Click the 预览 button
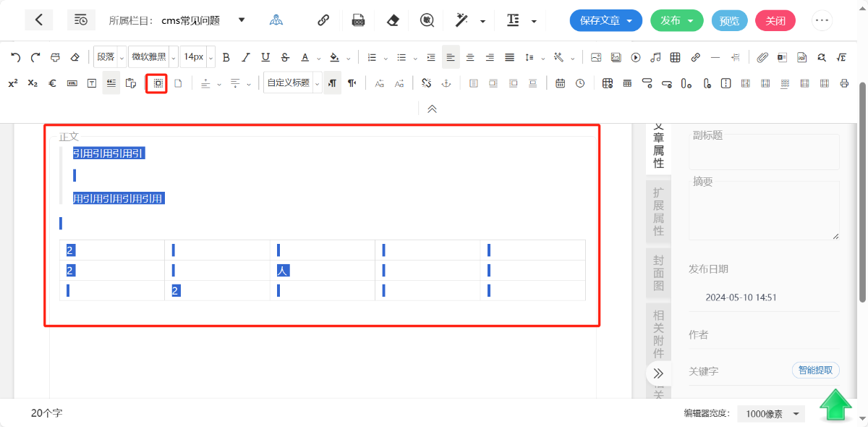This screenshot has width=868, height=427. 729,20
